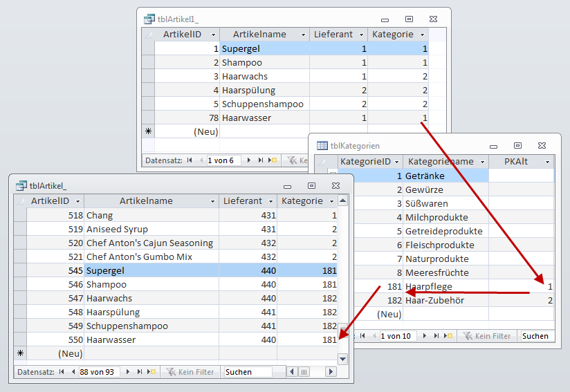Create new record in tblArtikel_ navigation bar

click(x=151, y=372)
